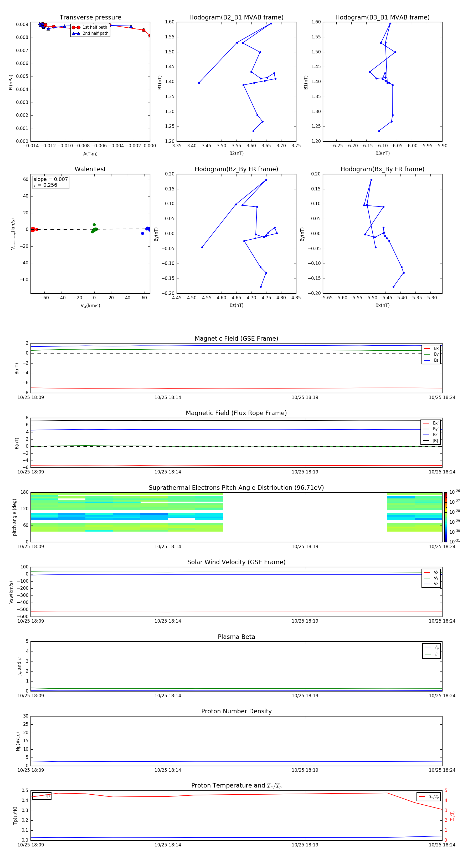Click the 'Plasma Beta' plot title
Image resolution: width=473 pixels, height=868 pixels.
[x=236, y=637]
